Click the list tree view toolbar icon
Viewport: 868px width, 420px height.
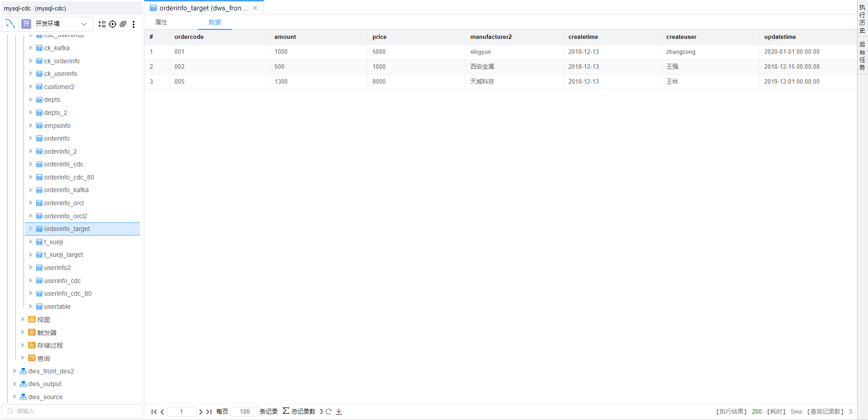[x=102, y=24]
